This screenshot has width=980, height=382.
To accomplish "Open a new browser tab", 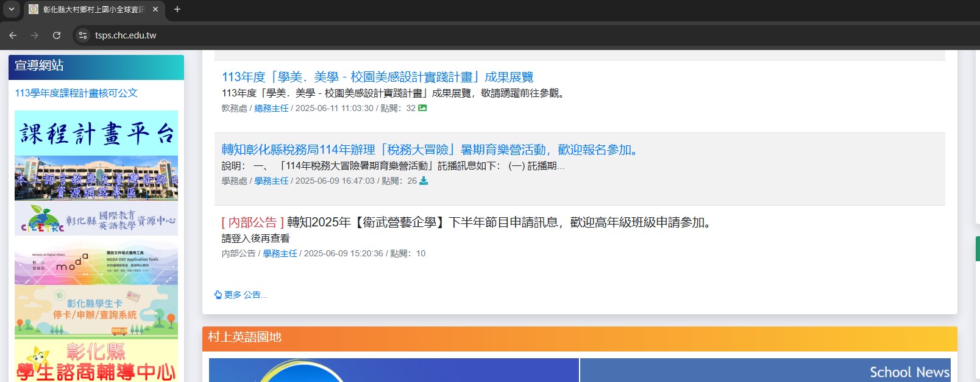I will 177,9.
